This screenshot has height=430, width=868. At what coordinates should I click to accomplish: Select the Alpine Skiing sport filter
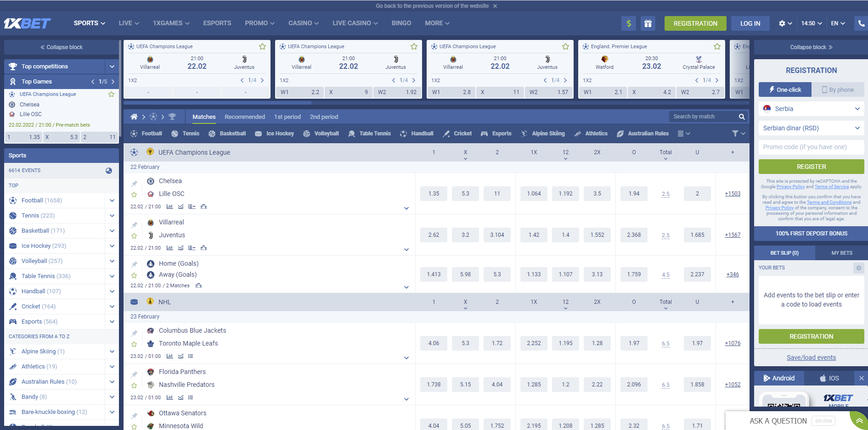(x=542, y=134)
